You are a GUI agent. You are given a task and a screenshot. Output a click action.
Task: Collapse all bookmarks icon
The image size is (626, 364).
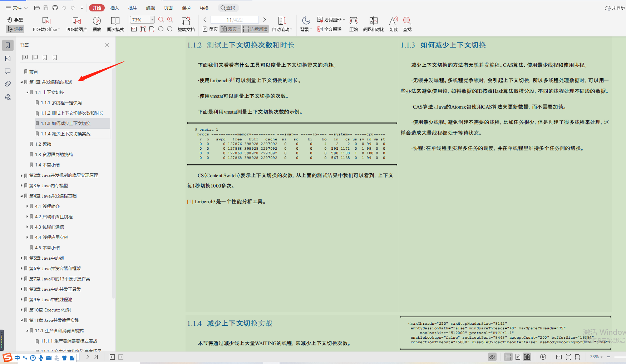pos(35,58)
